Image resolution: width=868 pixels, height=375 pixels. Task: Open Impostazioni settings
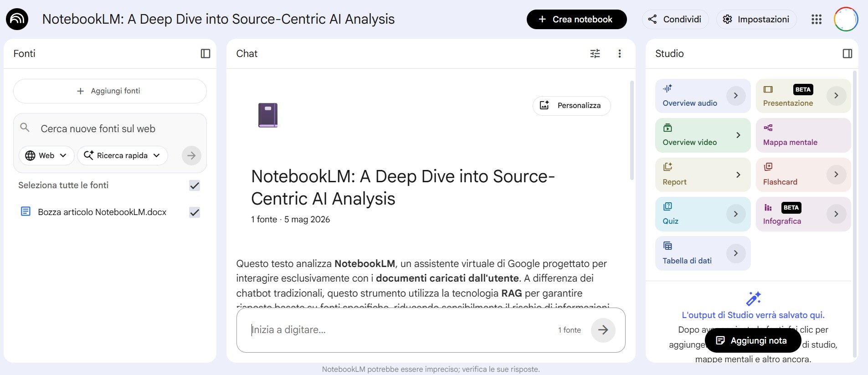click(756, 19)
